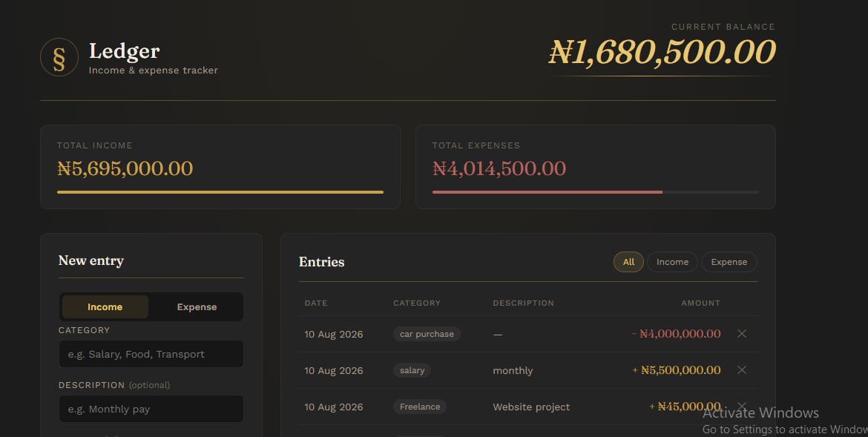Show All entries filter
868x437 pixels.
pyautogui.click(x=628, y=262)
